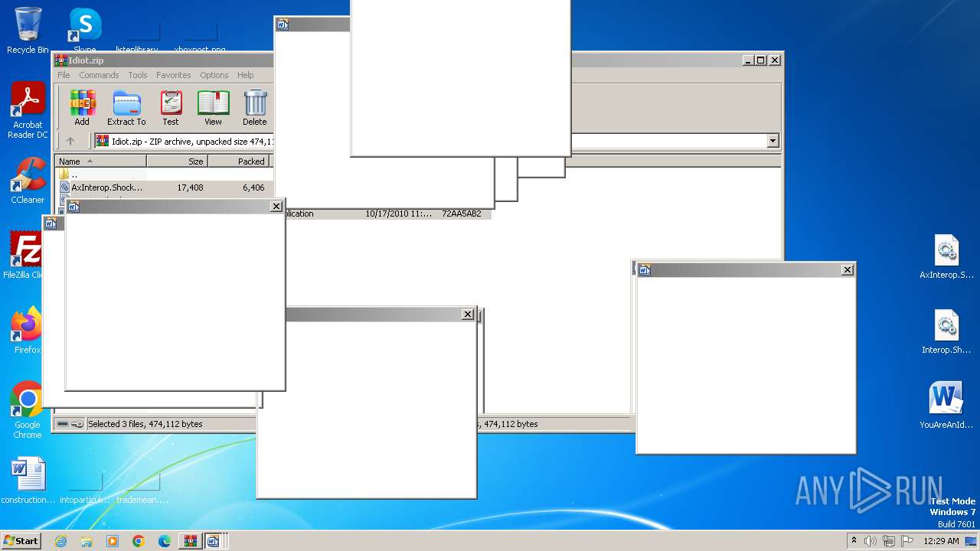Click the 6,406 packed cell
This screenshot has height=551, width=980.
point(253,187)
